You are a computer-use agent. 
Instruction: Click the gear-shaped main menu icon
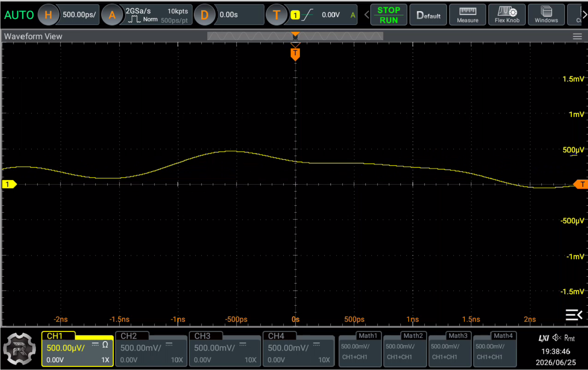[20, 349]
